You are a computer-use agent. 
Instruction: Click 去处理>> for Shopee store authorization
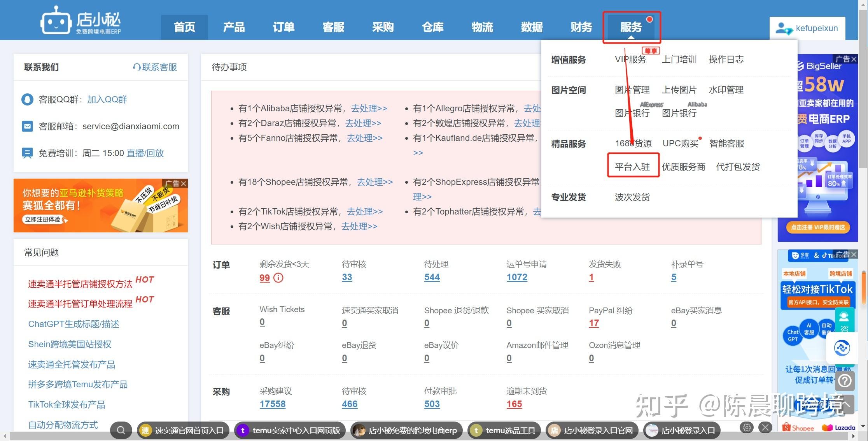pos(375,182)
